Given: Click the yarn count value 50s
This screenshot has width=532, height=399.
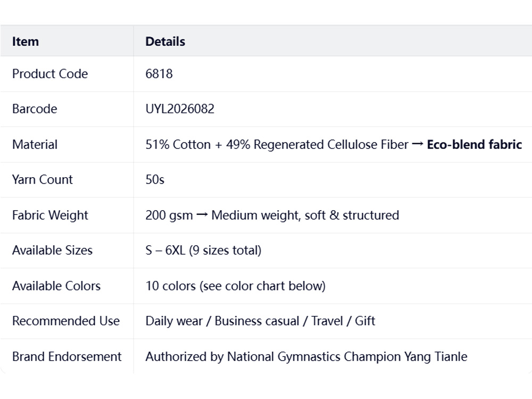Looking at the screenshot, I should coord(155,180).
